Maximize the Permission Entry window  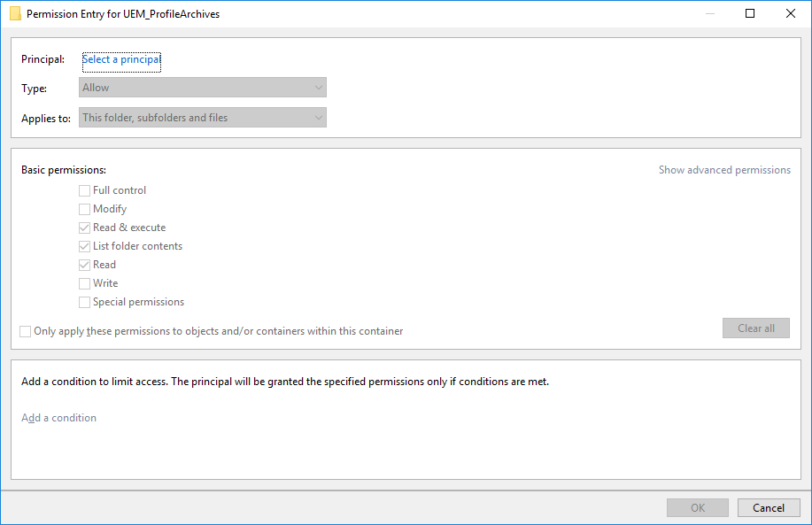click(750, 13)
